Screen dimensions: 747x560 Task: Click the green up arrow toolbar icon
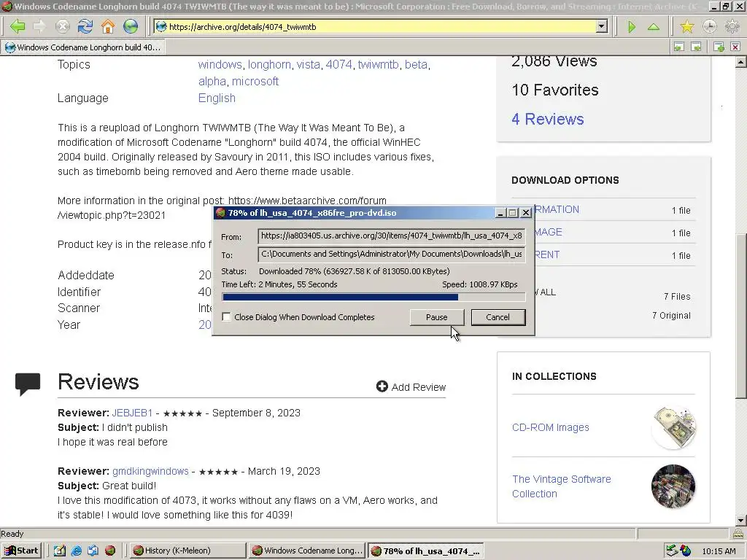coord(654,27)
